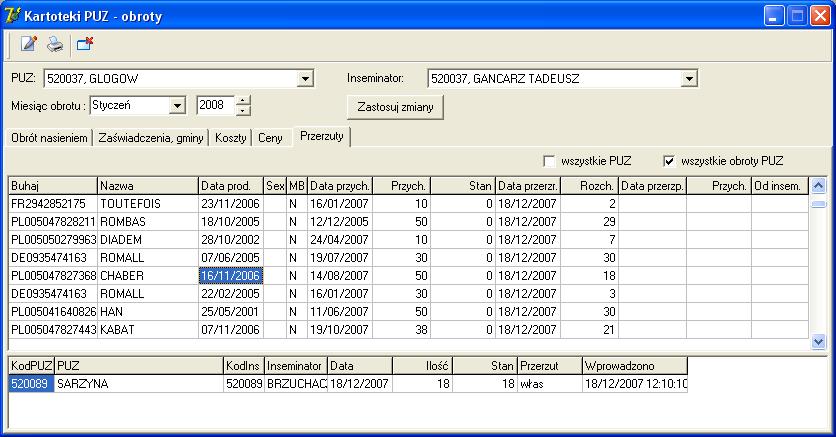Image resolution: width=836 pixels, height=437 pixels.
Task: Click the table scrollbar up arrow
Action: coord(818,185)
